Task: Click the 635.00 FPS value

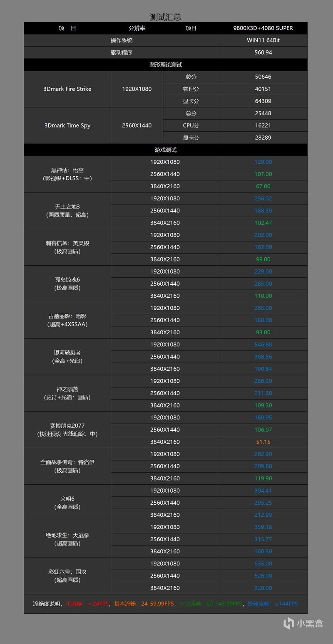Action: pos(263,564)
